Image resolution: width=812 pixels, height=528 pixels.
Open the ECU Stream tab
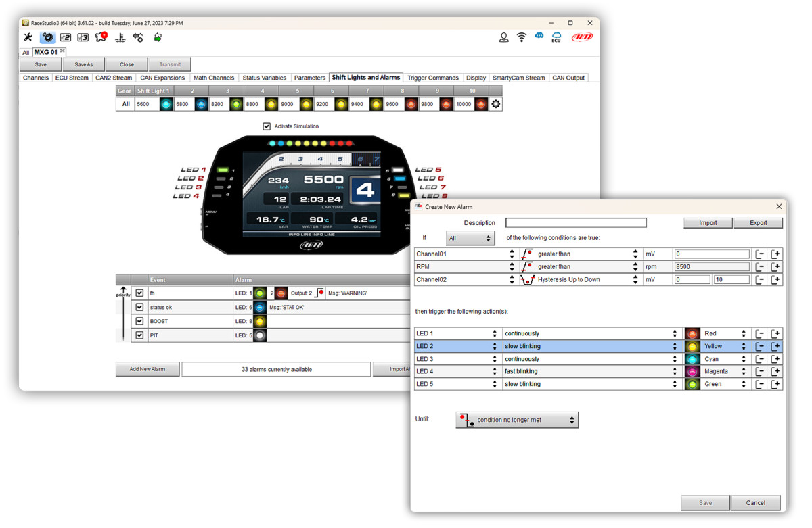[72, 78]
